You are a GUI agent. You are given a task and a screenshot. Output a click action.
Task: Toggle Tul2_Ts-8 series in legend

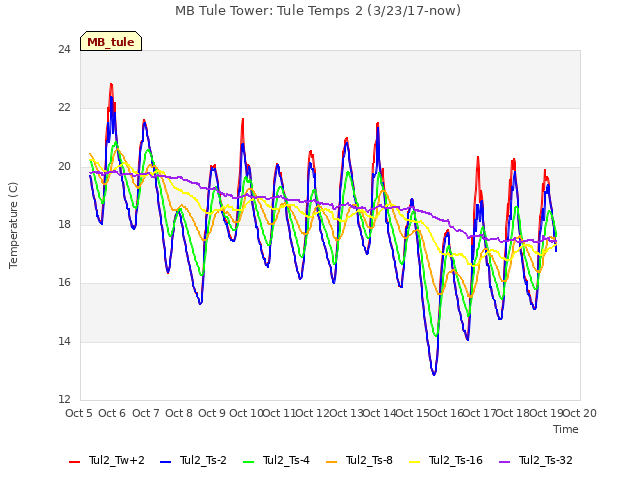tap(359, 460)
